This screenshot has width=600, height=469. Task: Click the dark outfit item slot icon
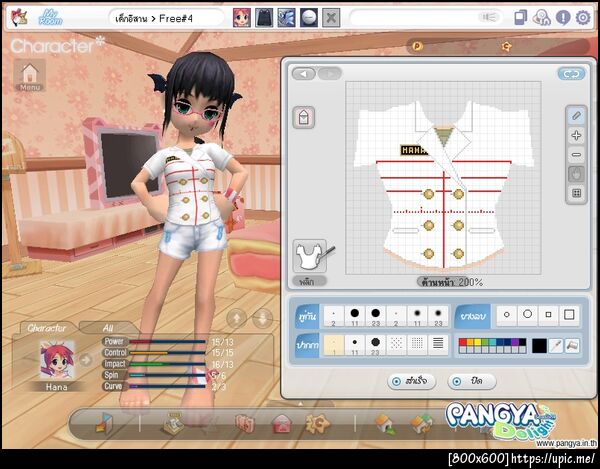[264, 18]
